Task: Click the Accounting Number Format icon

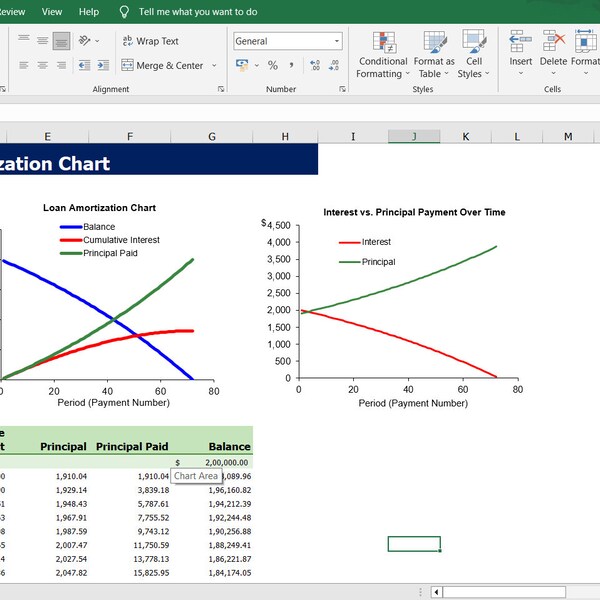Action: [x=242, y=65]
